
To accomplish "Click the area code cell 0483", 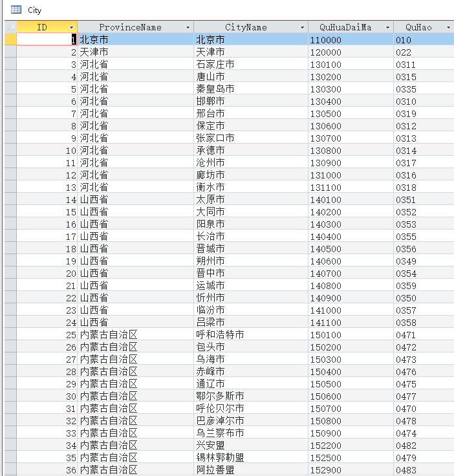I will tap(424, 470).
